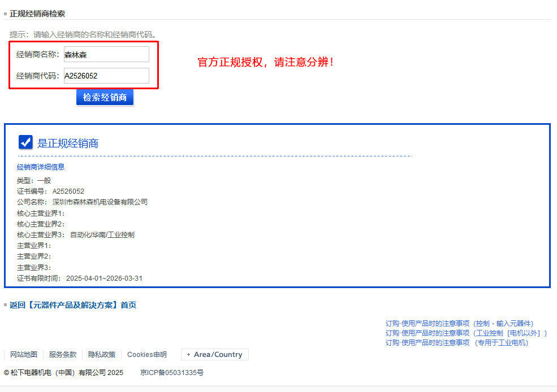Click the red 官方正规授权 notice text
Viewport: 557px width, 392px height.
point(266,63)
